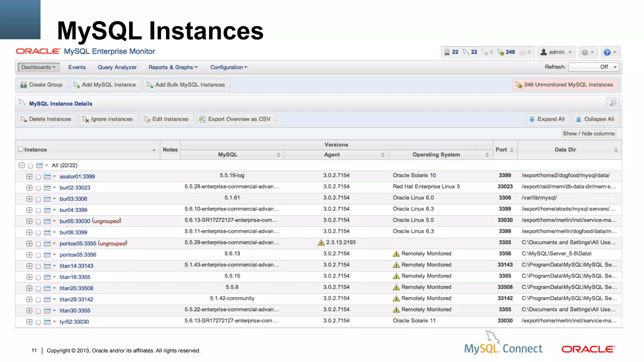Viewport: 644px width, 362px height.
Task: Open the Configuration menu
Action: tap(229, 67)
